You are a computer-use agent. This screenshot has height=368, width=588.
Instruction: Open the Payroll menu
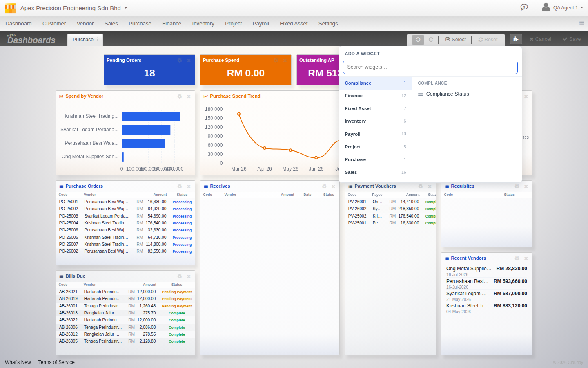click(x=261, y=24)
